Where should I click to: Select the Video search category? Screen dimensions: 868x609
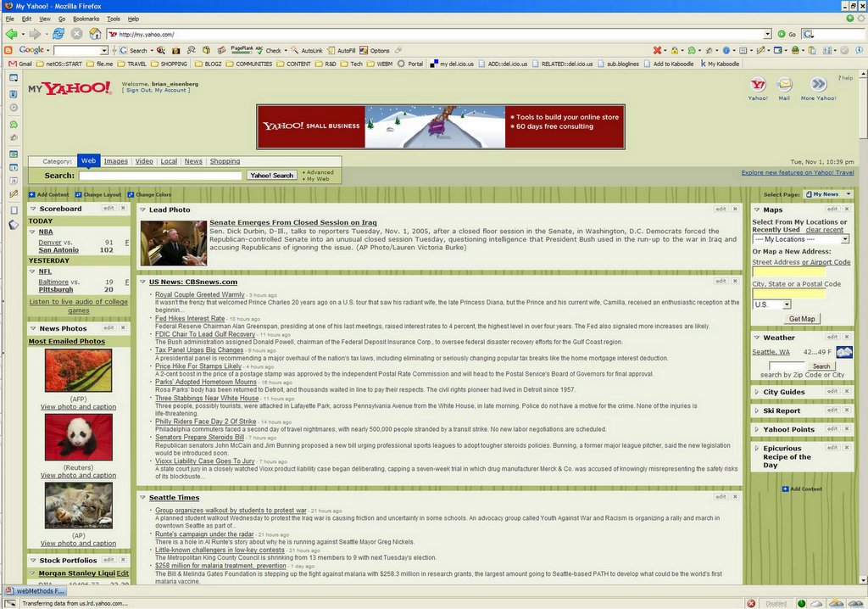click(144, 161)
